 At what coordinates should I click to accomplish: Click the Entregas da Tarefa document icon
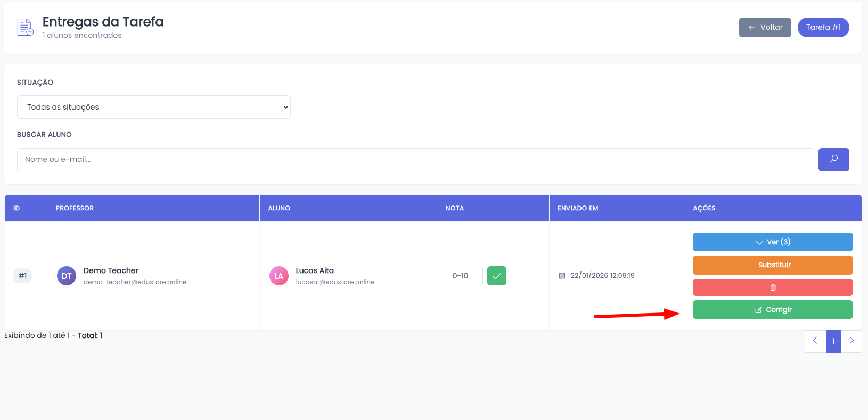point(25,27)
